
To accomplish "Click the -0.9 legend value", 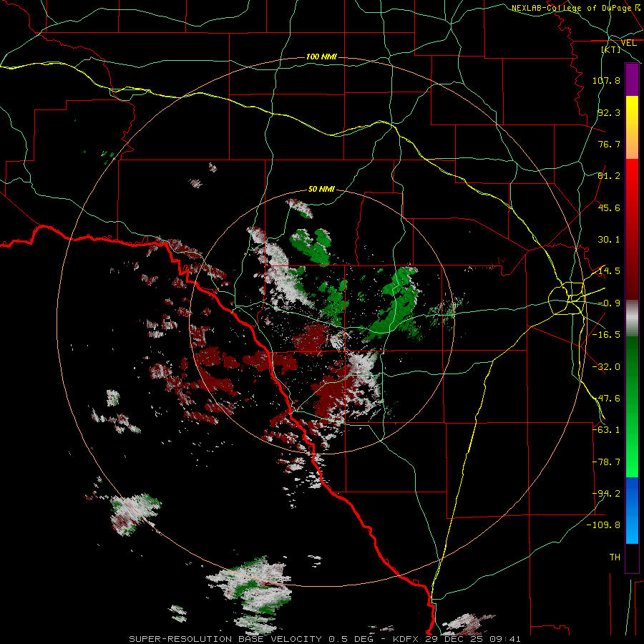I will (609, 303).
